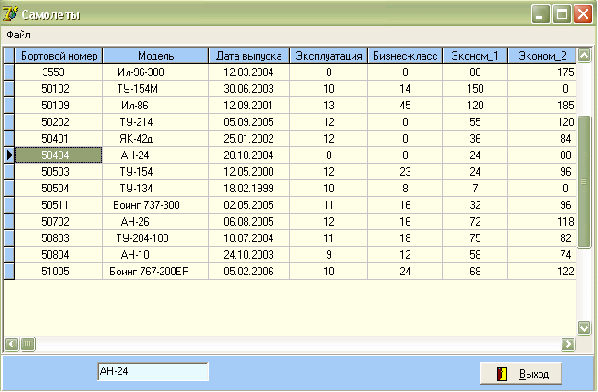This screenshot has width=598, height=392.
Task: Click the date cell 20.10.2004
Action: [249, 155]
